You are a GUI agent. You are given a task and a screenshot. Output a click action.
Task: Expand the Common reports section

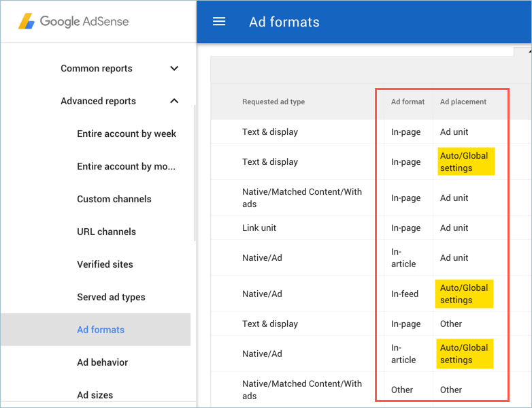coord(174,68)
